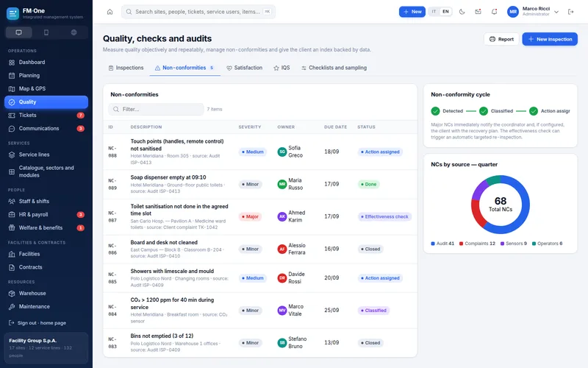Click 'Soap dispenser empty at 09:10' row
588x368 pixels.
[x=260, y=184]
